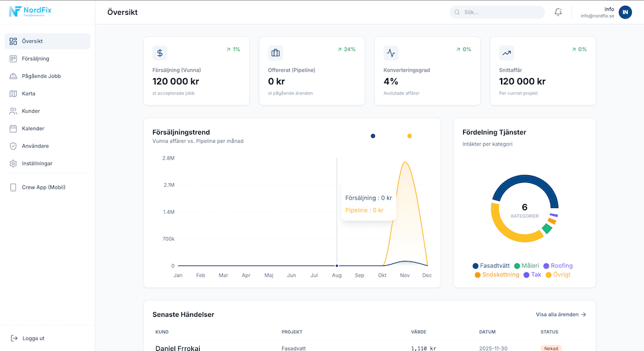This screenshot has width=644, height=351.
Task: Click the Offererat 0 kr value
Action: (x=276, y=81)
